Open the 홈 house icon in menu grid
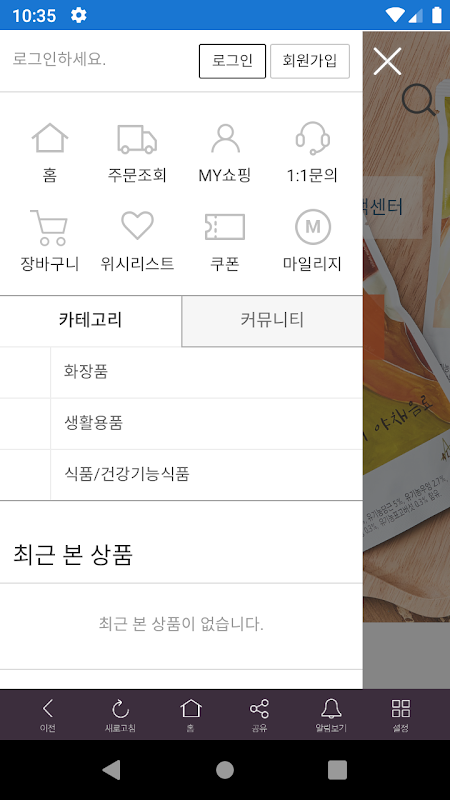Screen dimensions: 450x800 [49, 138]
